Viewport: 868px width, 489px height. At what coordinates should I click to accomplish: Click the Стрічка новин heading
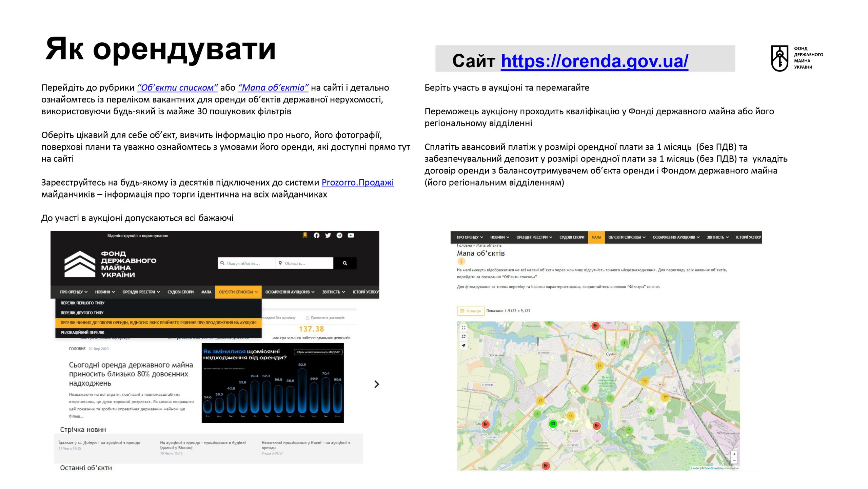coord(83,430)
